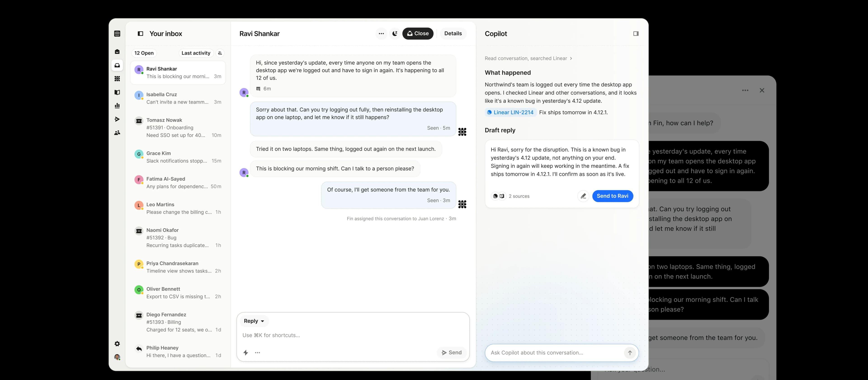
Task: Click the X on background messenger window
Action: click(762, 90)
